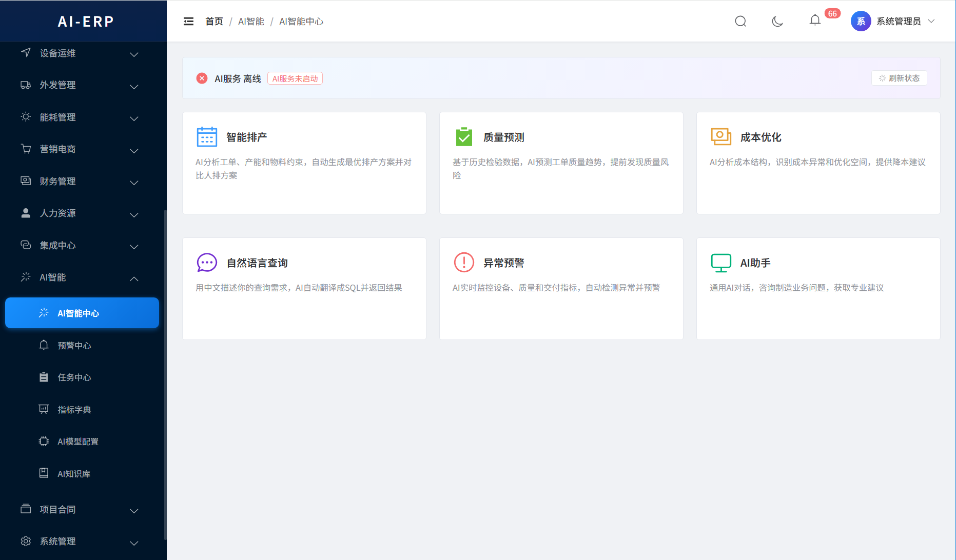This screenshot has height=560, width=956.
Task: Click the 系统管理员 username text
Action: point(899,21)
